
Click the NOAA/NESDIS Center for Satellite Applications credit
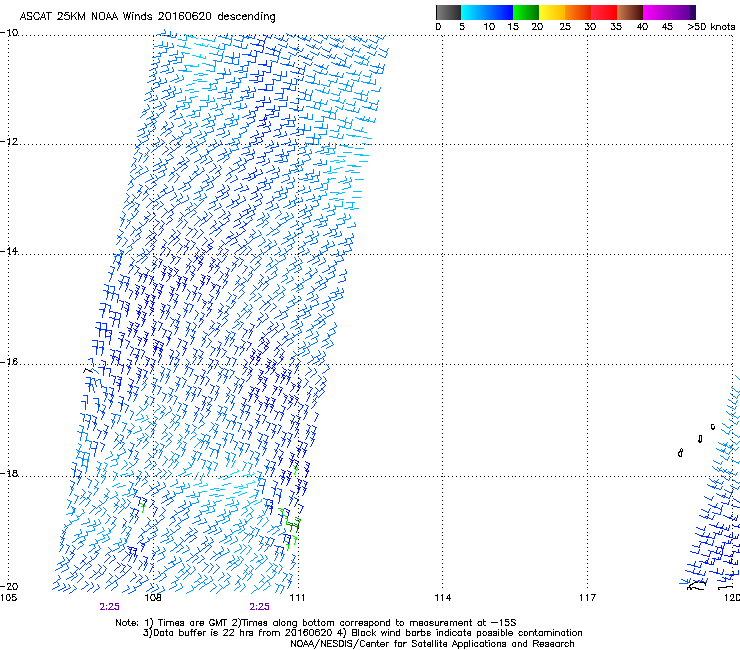click(x=432, y=644)
